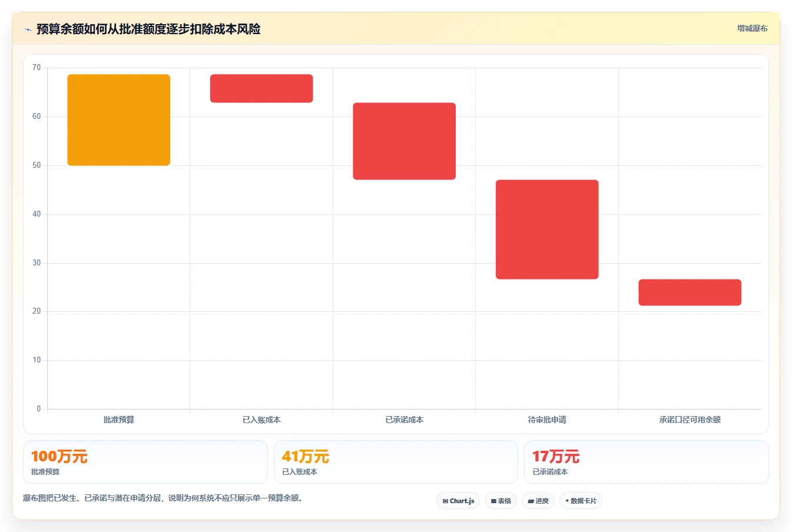The image size is (792, 532).
Task: Click the 已承诺成本 axis label
Action: tap(405, 420)
